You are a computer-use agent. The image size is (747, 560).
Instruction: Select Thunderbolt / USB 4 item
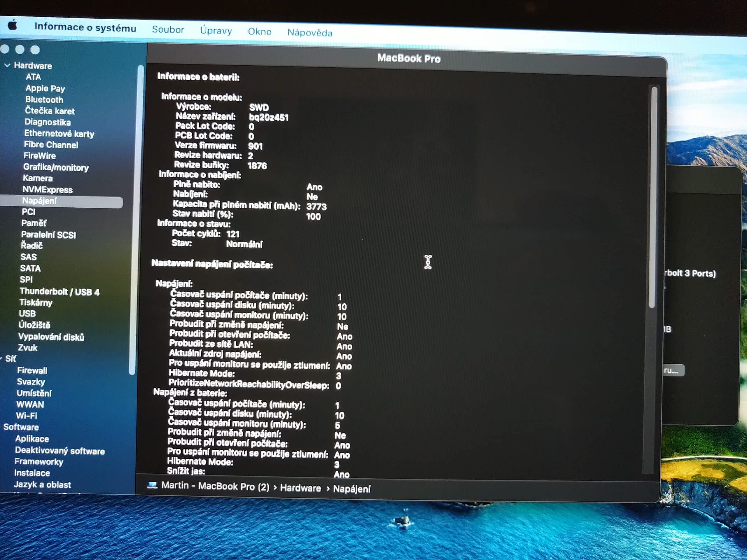[60, 292]
